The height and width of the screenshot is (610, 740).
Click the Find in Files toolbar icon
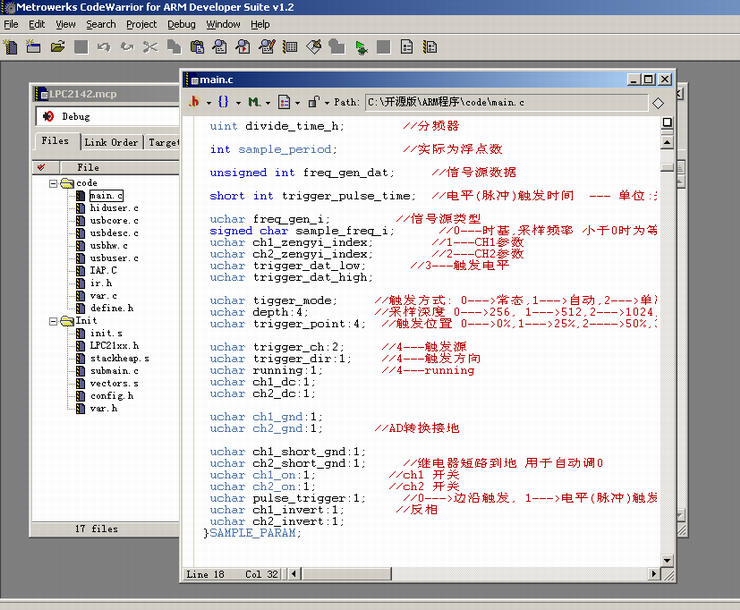(243, 46)
